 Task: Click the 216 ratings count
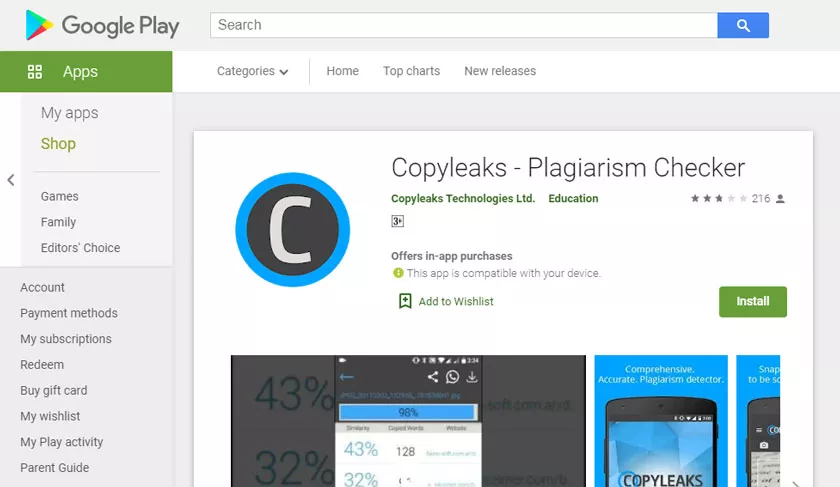coord(761,199)
